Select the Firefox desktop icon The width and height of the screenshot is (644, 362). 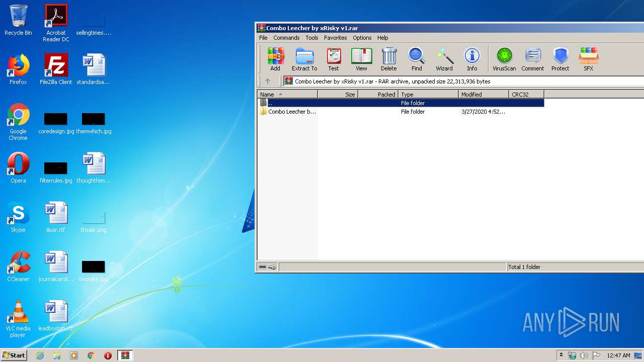pyautogui.click(x=18, y=69)
